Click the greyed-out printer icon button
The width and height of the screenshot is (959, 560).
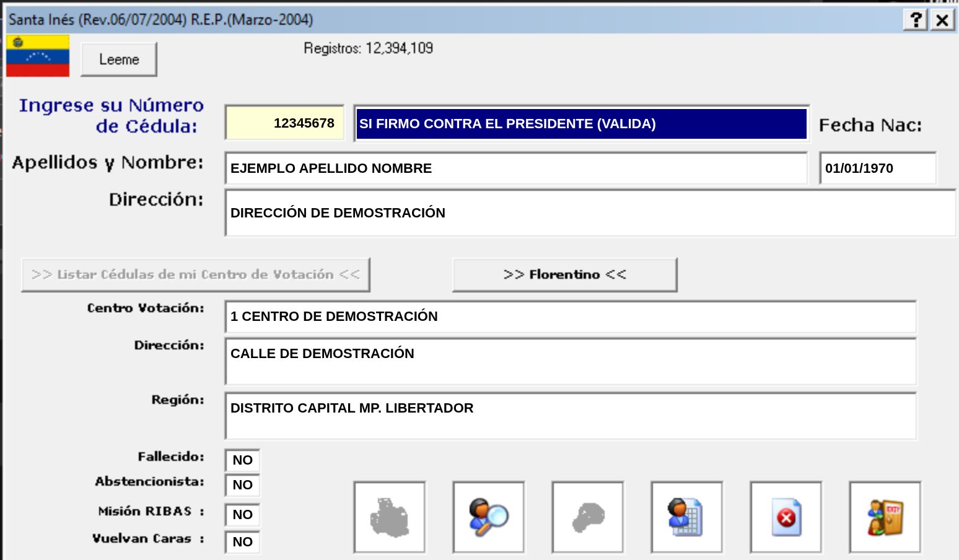pyautogui.click(x=390, y=517)
